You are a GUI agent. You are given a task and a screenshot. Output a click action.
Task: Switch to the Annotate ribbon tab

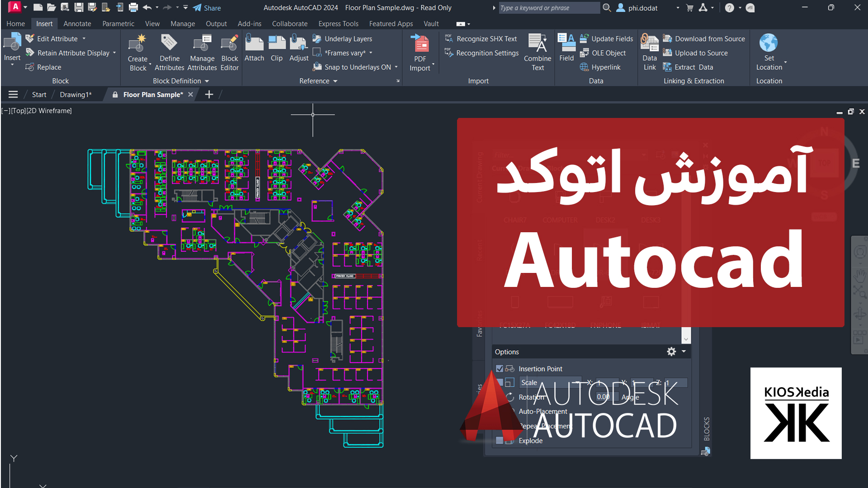click(77, 23)
